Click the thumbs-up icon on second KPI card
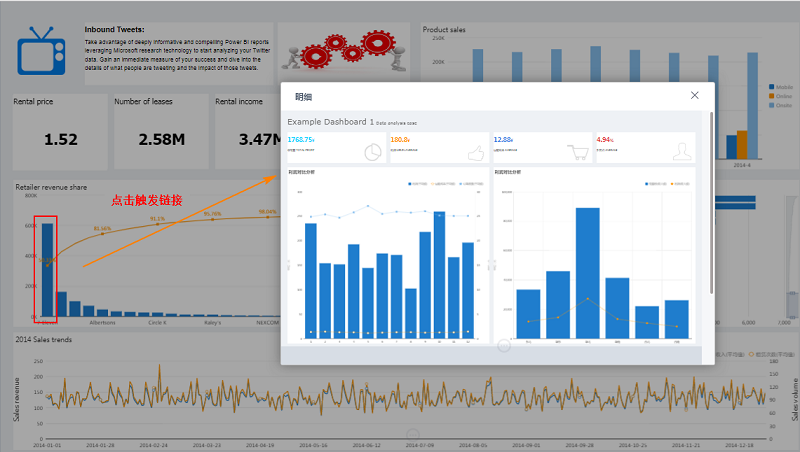 (x=476, y=152)
